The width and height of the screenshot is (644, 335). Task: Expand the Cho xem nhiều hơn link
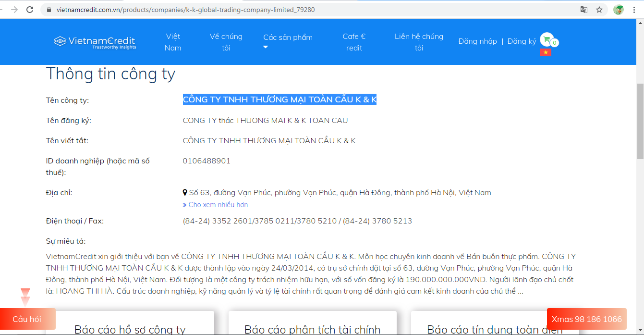(215, 205)
